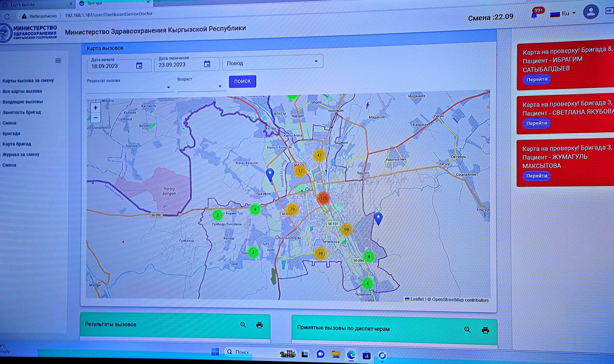614x364 pixels.
Task: Click the print icon in Результаты вызовов
Action: [x=259, y=325]
